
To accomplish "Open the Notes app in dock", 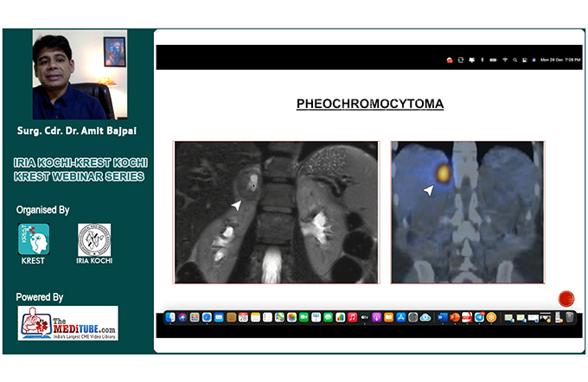I will click(255, 317).
